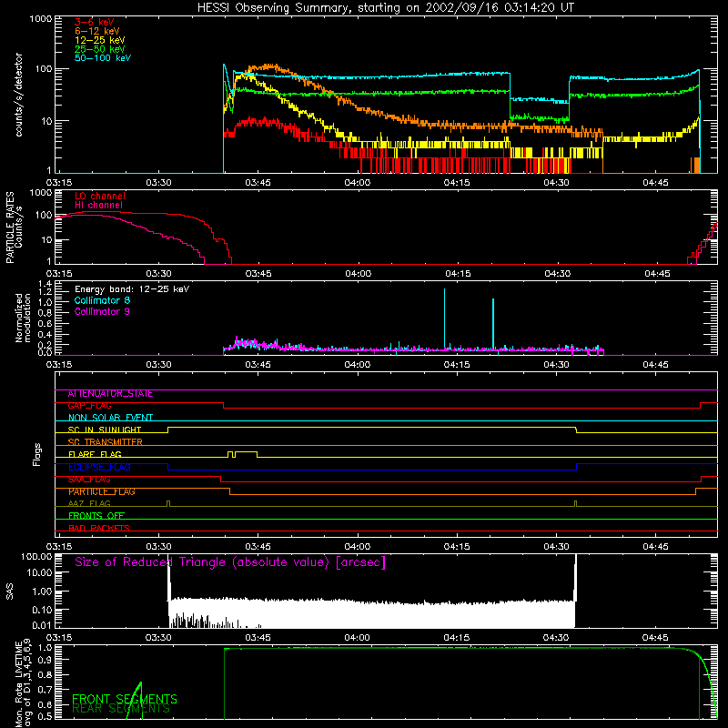The height and width of the screenshot is (728, 728).
Task: Click the Normalized modulation axis label
Action: click(x=23, y=318)
